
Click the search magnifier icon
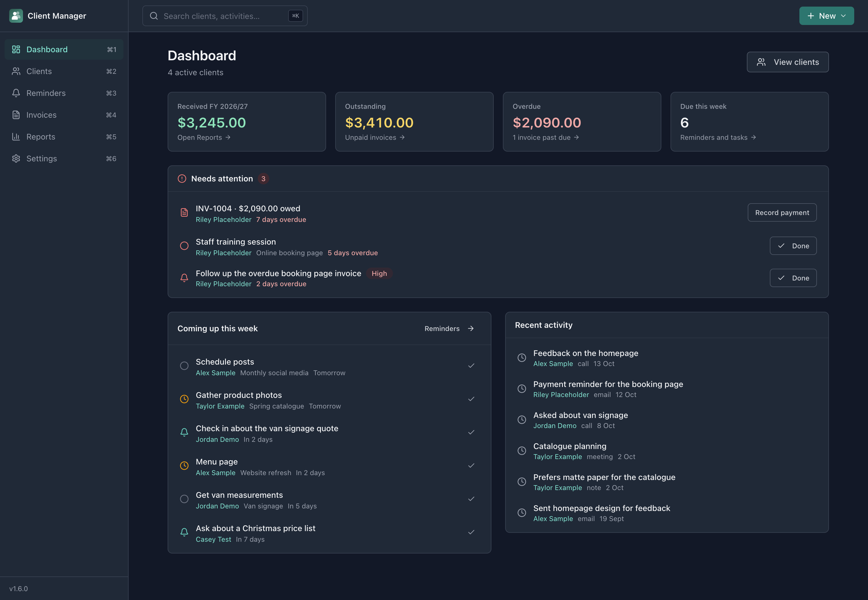point(154,16)
